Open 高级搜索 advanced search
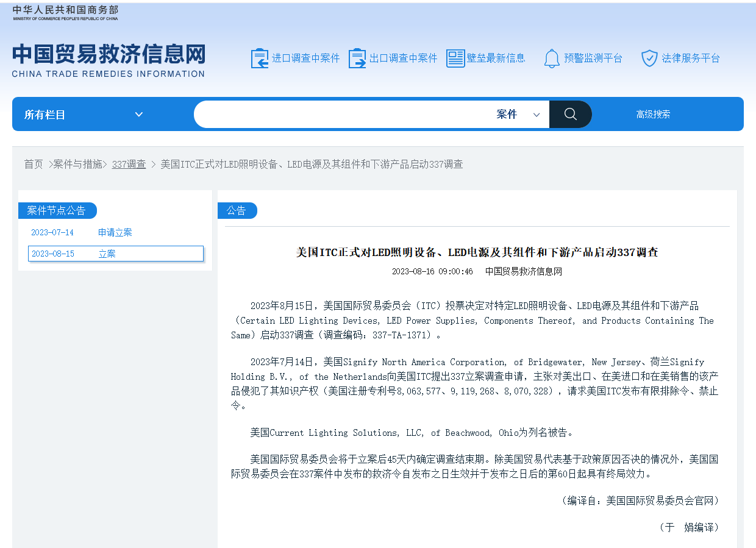 tap(653, 115)
